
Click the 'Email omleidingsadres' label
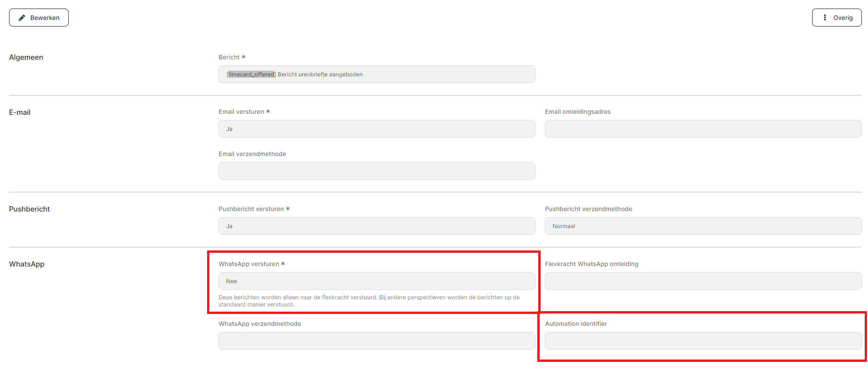(578, 112)
